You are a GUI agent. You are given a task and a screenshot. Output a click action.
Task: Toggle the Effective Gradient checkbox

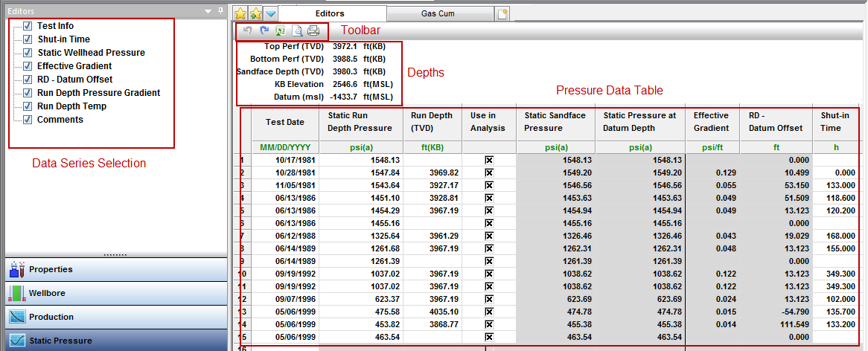click(x=28, y=66)
